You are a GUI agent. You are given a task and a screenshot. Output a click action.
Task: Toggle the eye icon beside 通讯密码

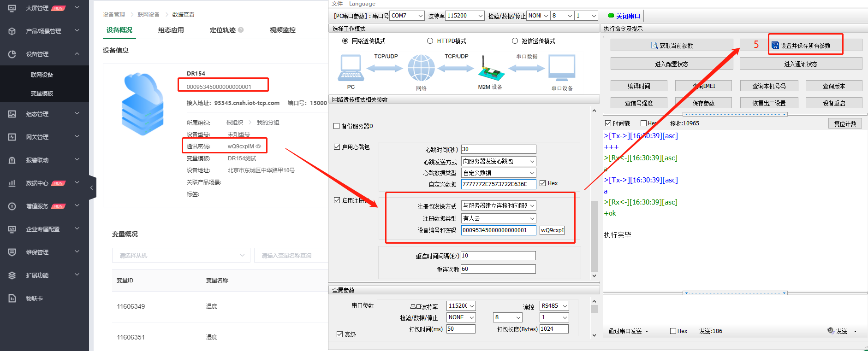(x=259, y=146)
